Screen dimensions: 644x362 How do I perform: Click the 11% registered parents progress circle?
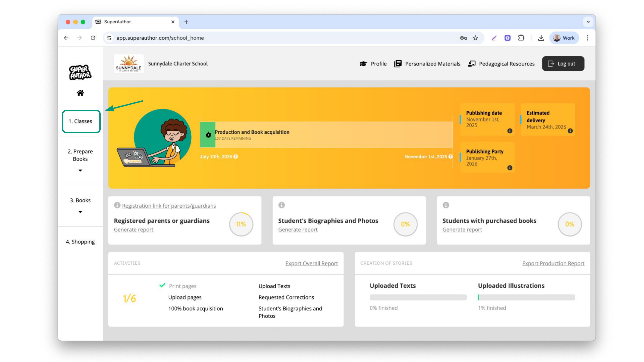pyautogui.click(x=241, y=224)
